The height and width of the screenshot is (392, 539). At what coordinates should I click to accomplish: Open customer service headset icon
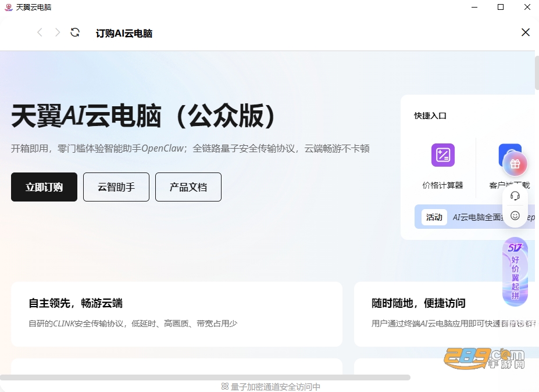(x=515, y=196)
